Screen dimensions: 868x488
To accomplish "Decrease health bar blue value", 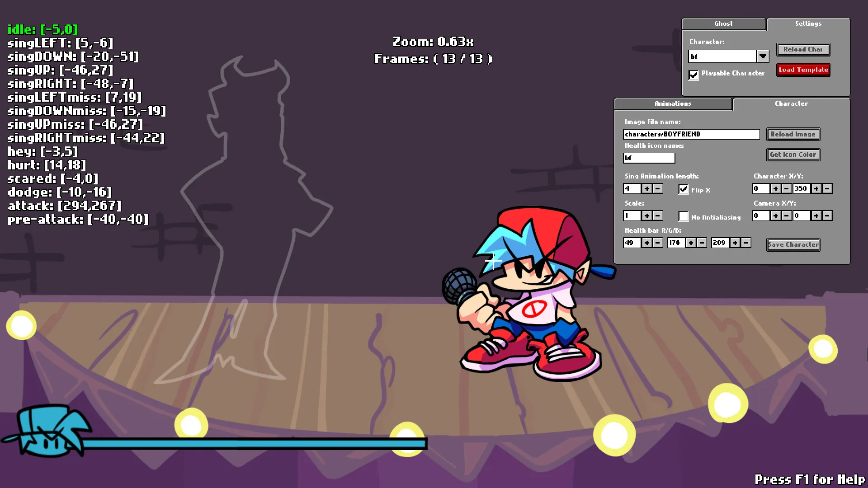I will (x=746, y=243).
